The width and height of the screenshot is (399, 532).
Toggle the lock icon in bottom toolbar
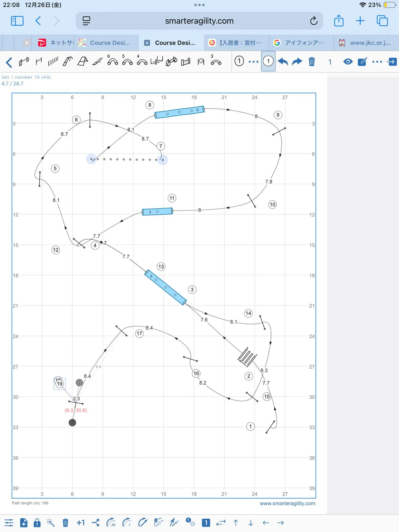[x=37, y=523]
